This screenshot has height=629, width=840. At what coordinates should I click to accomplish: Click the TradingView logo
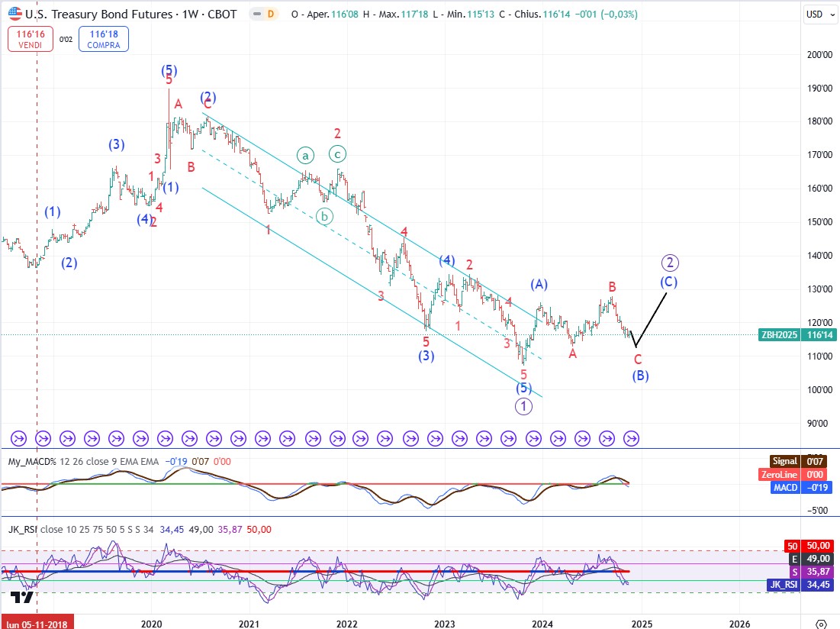22,598
